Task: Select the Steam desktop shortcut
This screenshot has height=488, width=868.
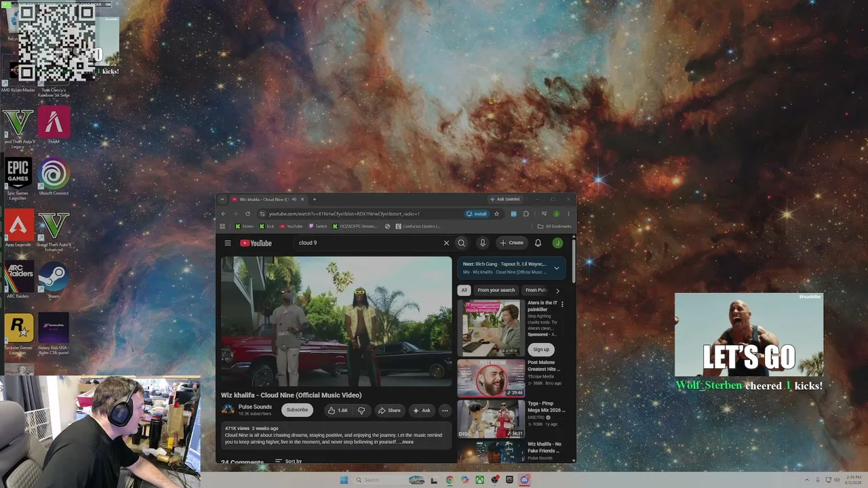Action: tap(54, 281)
